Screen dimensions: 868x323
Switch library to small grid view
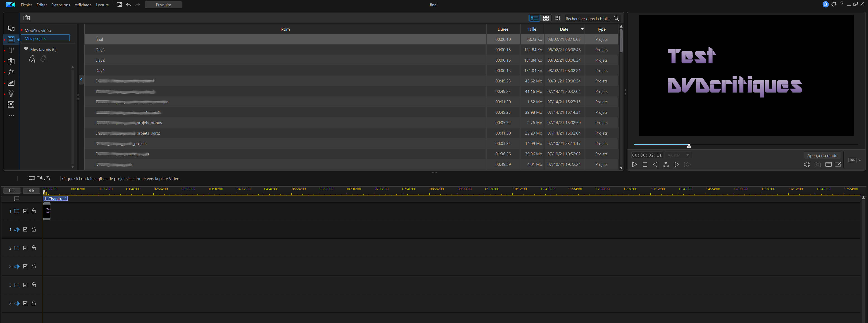558,18
